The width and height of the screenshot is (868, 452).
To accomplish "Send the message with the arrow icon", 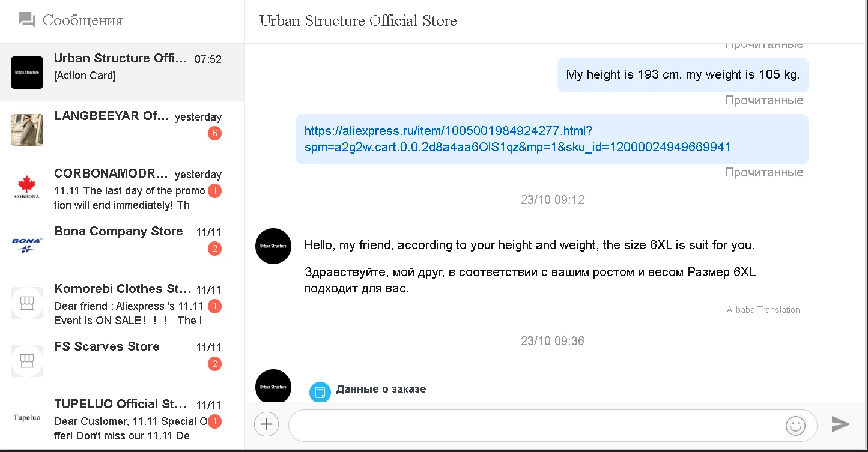I will pos(840,424).
